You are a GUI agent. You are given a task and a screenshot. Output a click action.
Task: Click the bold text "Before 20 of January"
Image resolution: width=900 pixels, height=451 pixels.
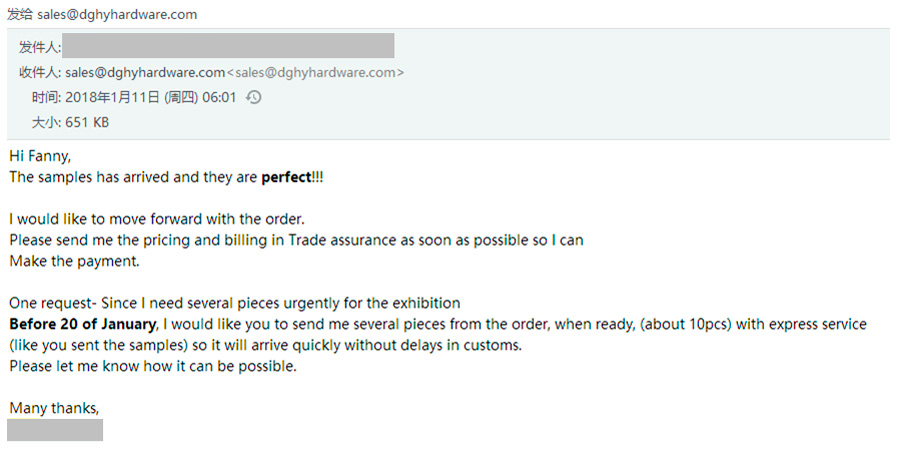pyautogui.click(x=83, y=324)
